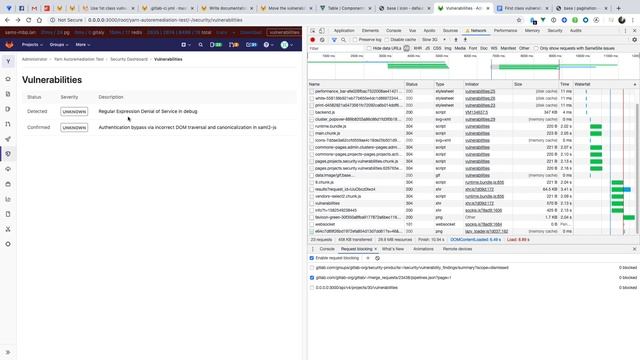Switch to the Performance DevTools tab
Screen dimensions: 640x360
pos(505,31)
